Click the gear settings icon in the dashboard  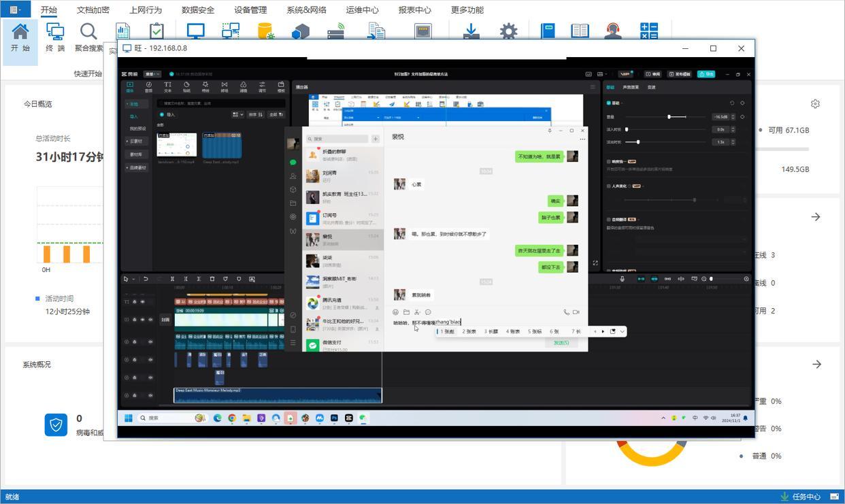coord(815,104)
